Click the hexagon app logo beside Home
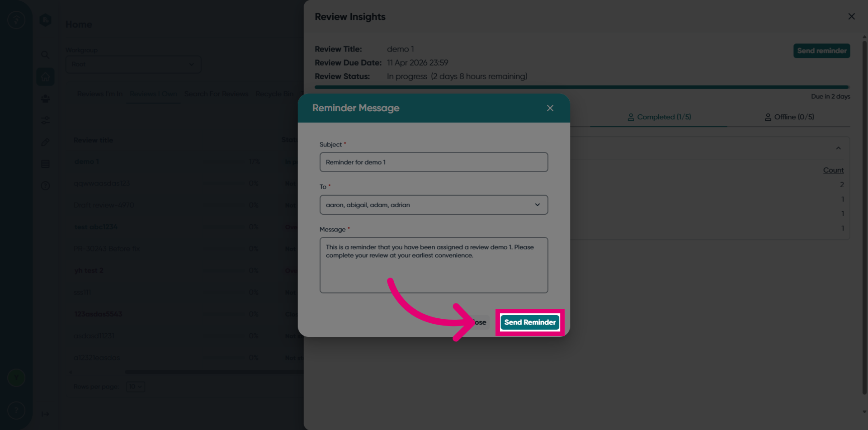868x430 pixels. point(45,20)
